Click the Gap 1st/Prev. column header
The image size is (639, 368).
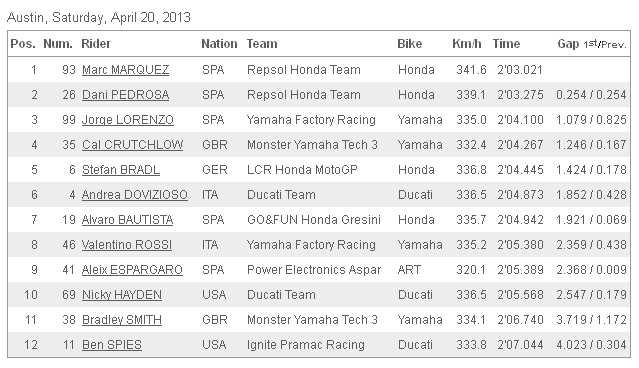592,44
